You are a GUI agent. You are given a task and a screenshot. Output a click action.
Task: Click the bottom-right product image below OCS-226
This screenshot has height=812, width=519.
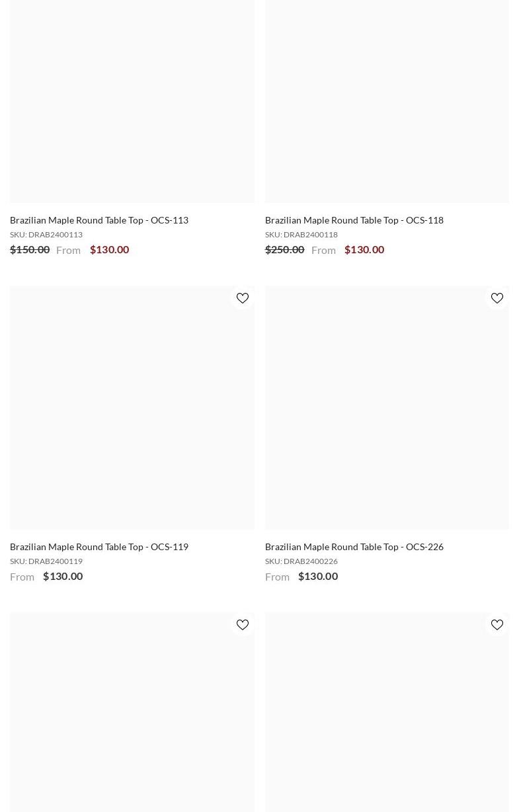point(387,721)
